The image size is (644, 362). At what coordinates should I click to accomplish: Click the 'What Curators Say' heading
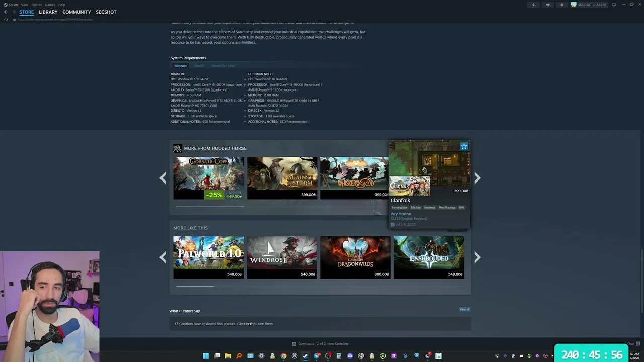185,311
